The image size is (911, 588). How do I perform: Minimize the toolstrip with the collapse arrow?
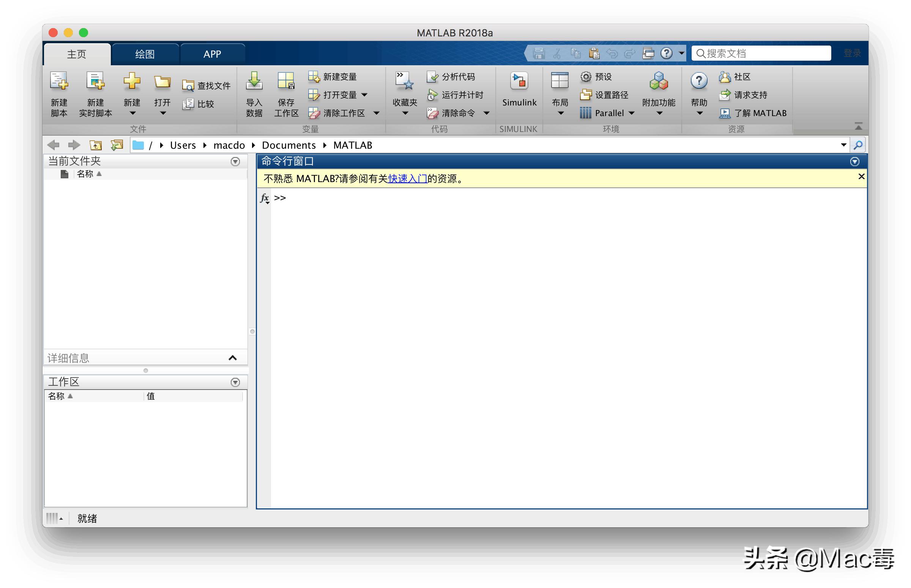click(858, 126)
